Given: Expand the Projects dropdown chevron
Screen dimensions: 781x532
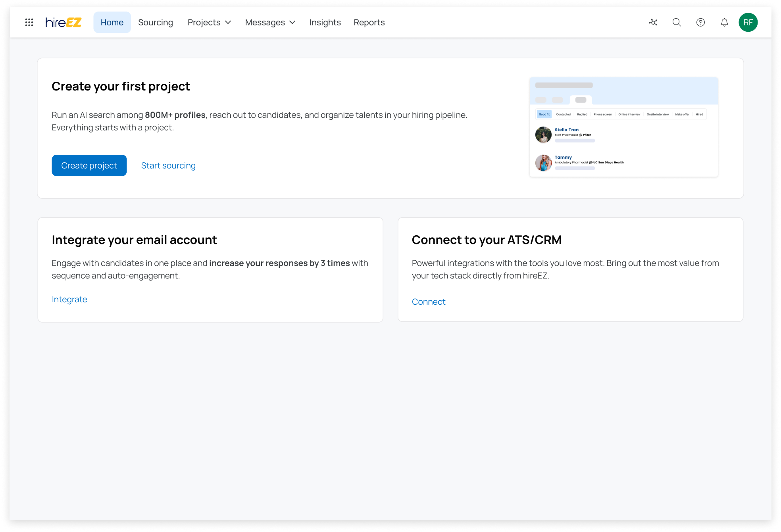Looking at the screenshot, I should coord(228,22).
